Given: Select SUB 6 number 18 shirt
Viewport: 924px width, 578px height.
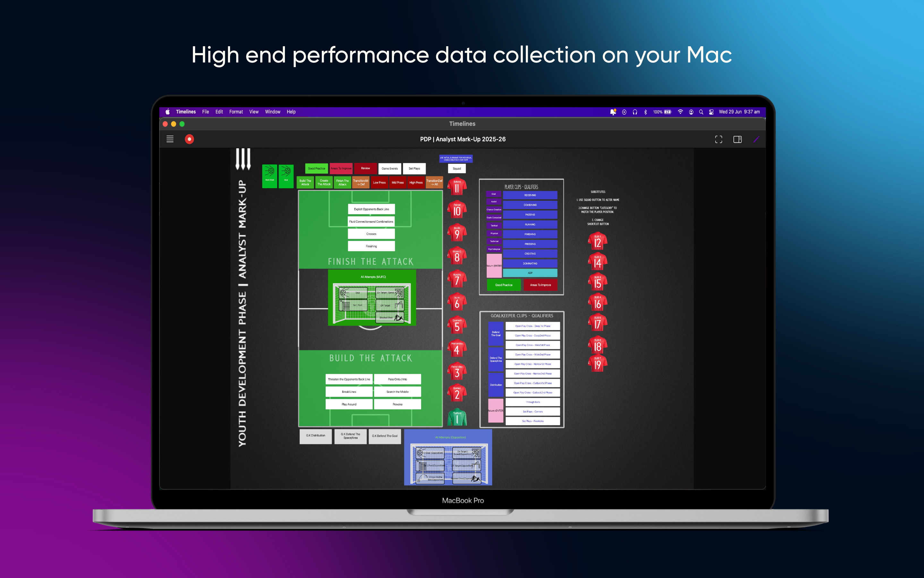Looking at the screenshot, I should (x=597, y=346).
